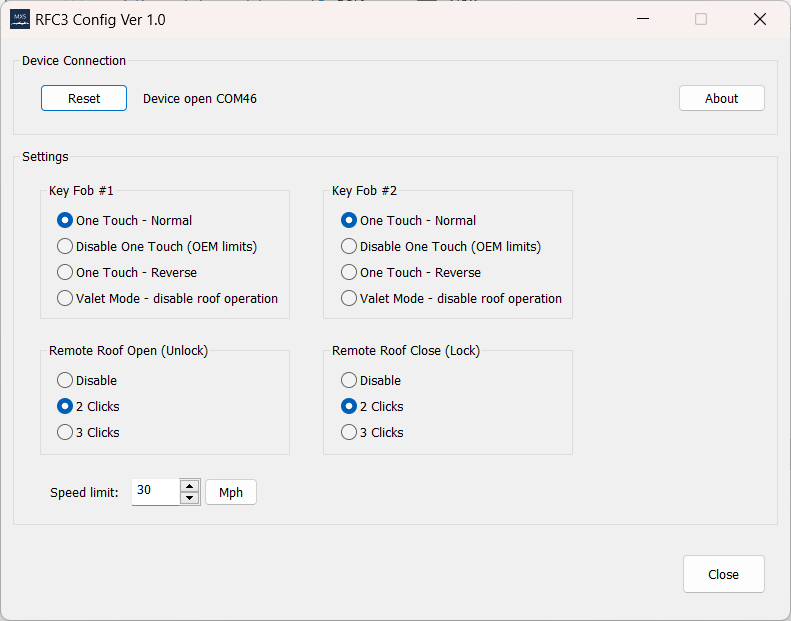
Task: Choose One Touch - Reverse for Key Fob #2
Action: 411,272
